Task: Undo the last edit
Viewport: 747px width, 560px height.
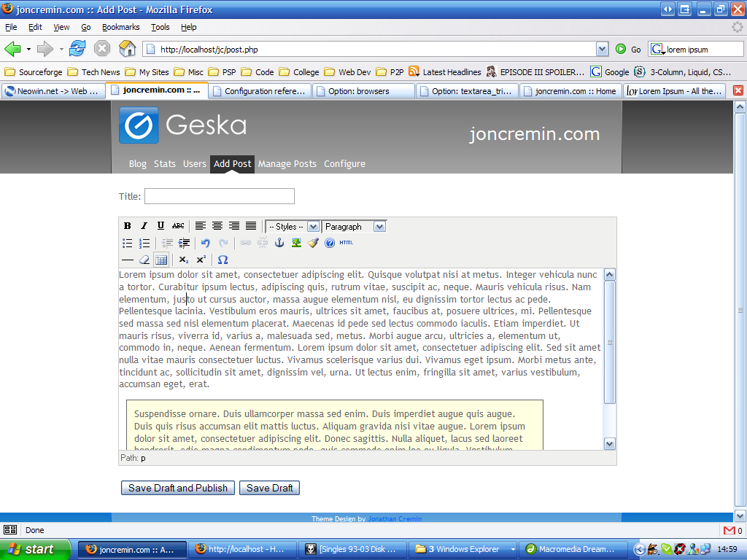Action: point(205,242)
